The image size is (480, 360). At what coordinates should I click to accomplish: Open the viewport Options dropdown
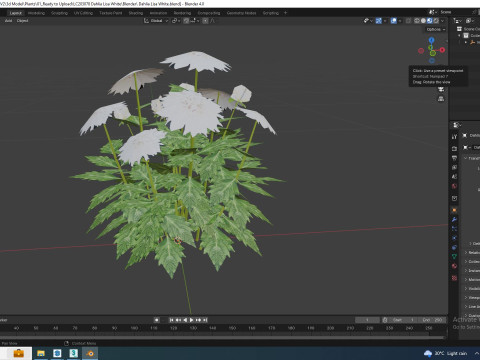[x=436, y=29]
